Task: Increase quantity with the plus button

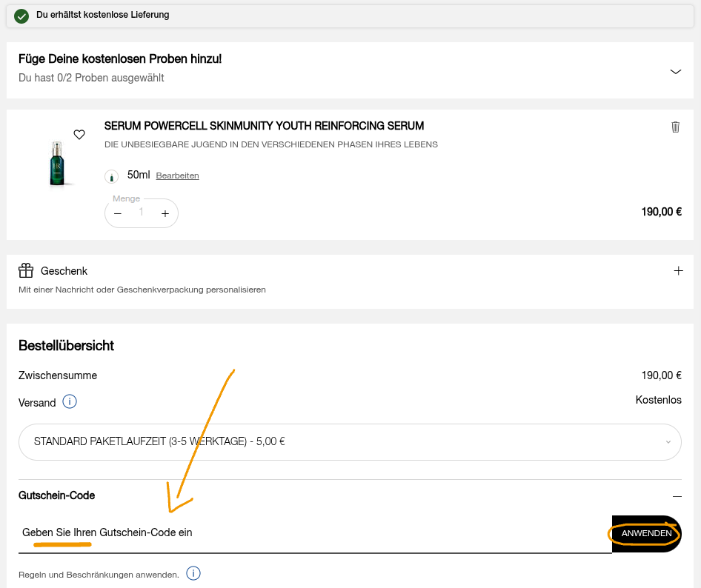Action: click(x=165, y=213)
